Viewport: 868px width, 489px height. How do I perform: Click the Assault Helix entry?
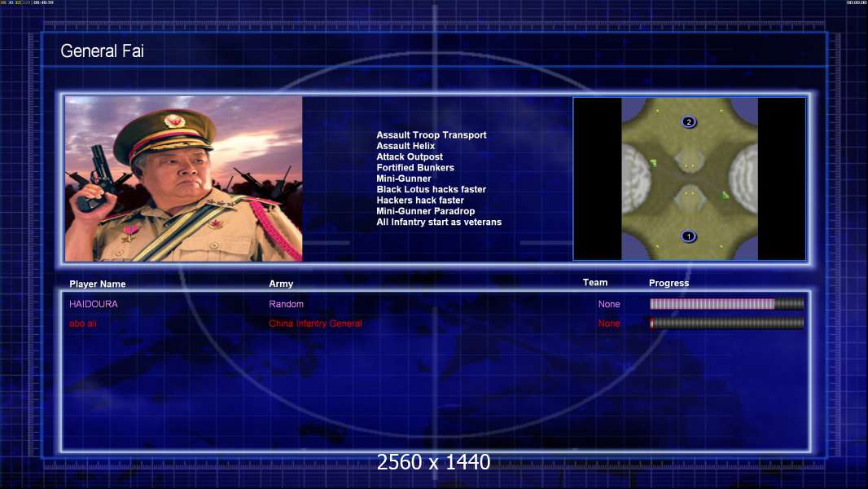click(x=406, y=146)
